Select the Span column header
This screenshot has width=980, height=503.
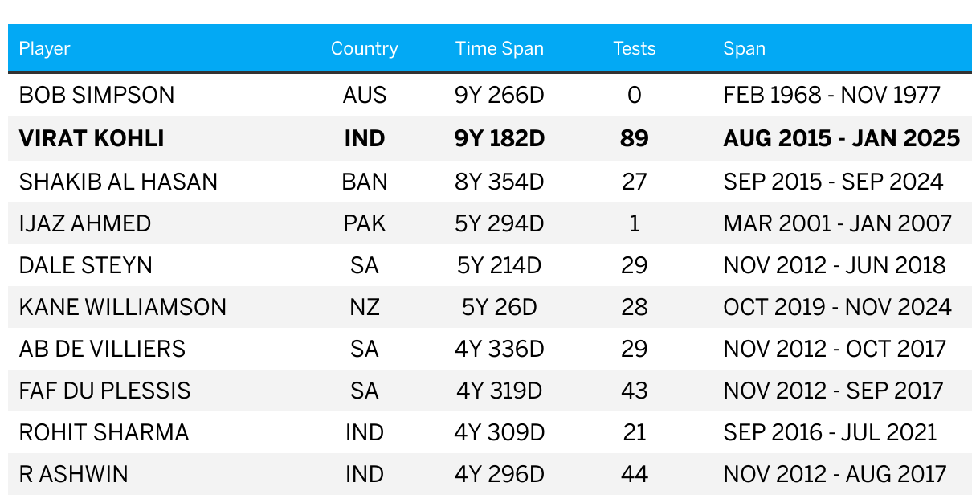[x=745, y=48]
